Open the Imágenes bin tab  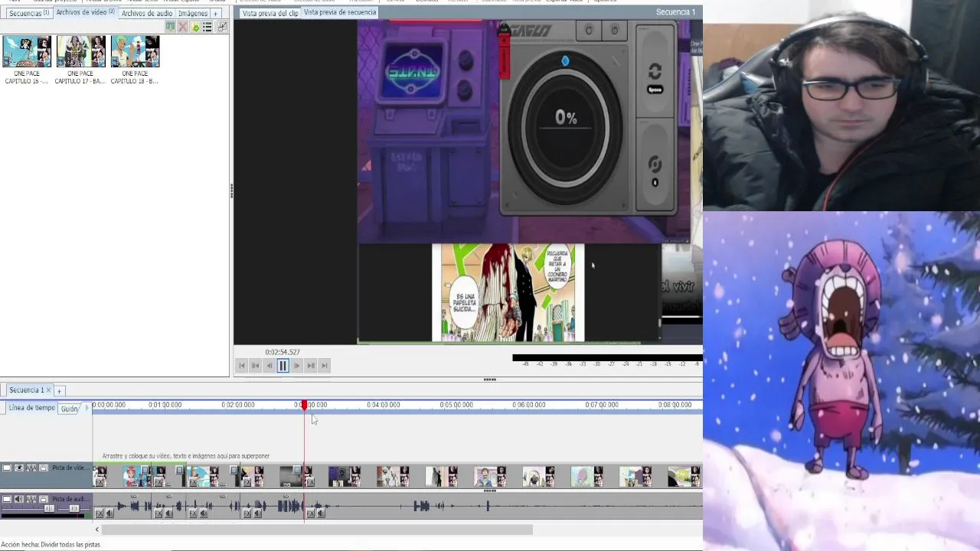(x=192, y=13)
